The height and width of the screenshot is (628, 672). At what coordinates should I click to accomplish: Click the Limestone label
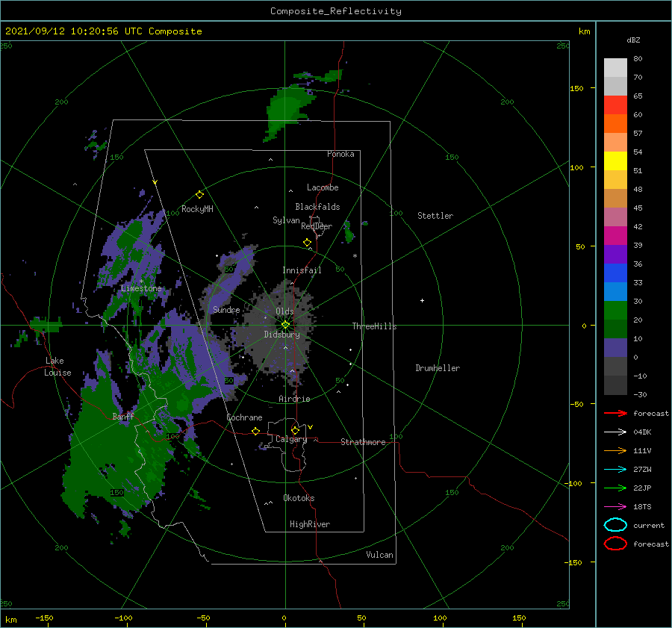pyautogui.click(x=141, y=288)
